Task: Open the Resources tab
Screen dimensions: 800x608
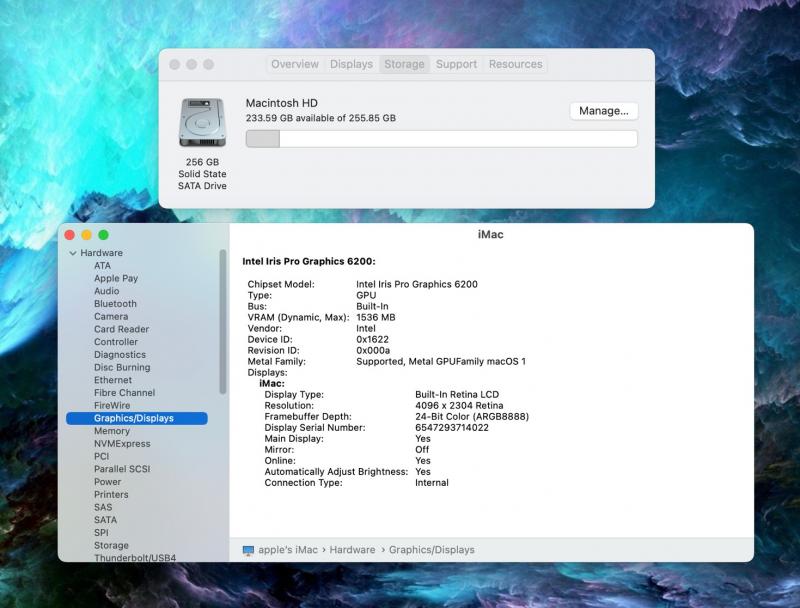Action: [x=515, y=64]
